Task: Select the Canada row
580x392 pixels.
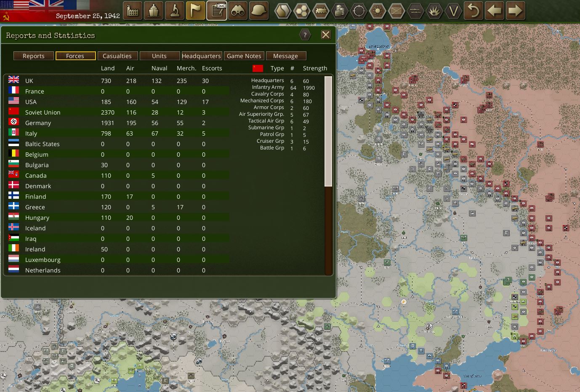Action: (119, 176)
